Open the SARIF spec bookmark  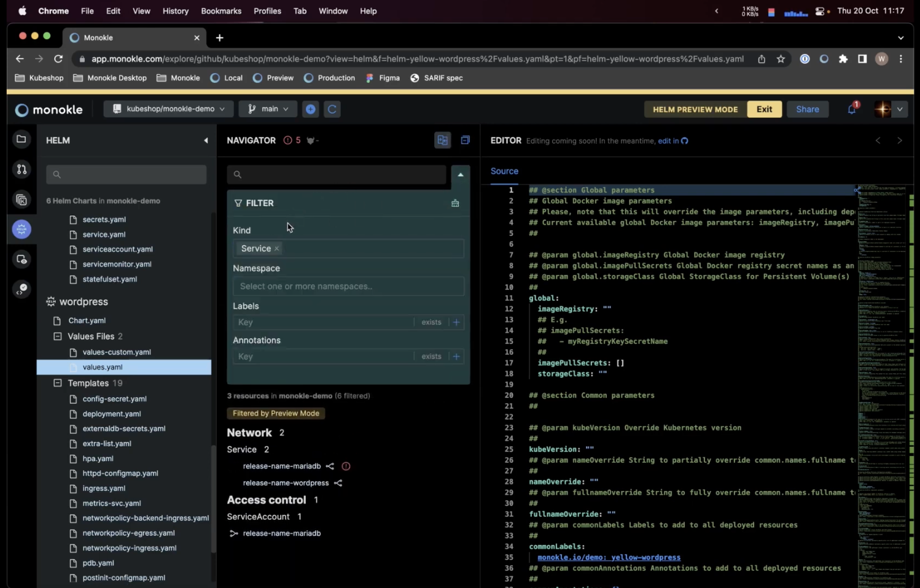click(x=437, y=78)
